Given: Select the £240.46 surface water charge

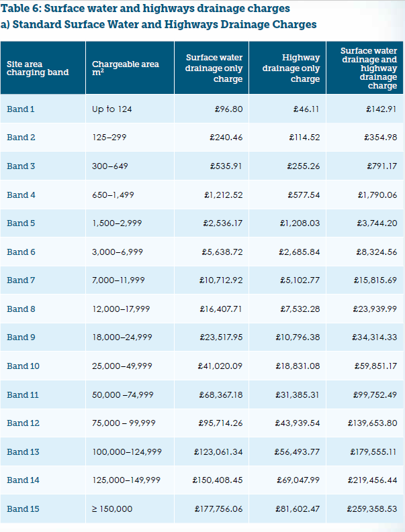Looking at the screenshot, I should point(226,138).
